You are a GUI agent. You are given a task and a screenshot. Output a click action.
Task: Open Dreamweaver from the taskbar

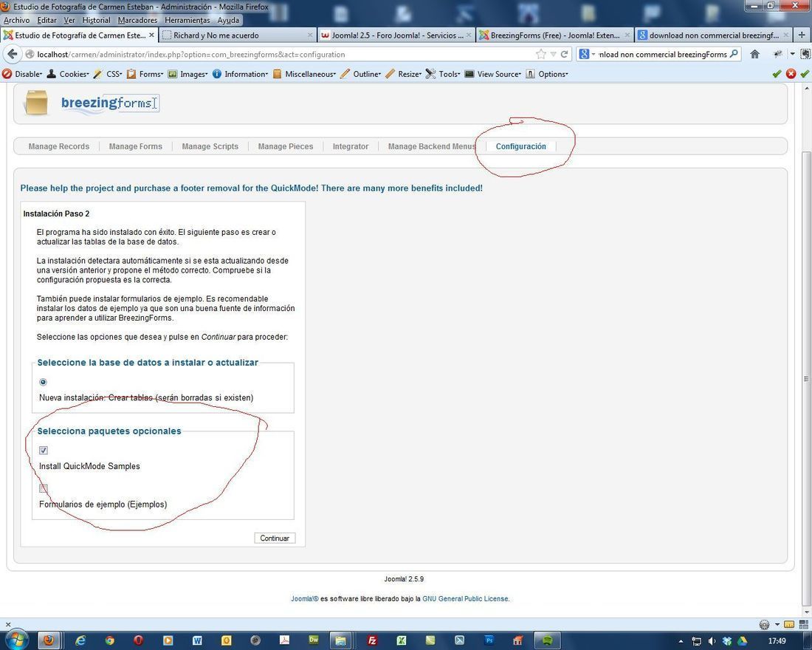pos(314,640)
